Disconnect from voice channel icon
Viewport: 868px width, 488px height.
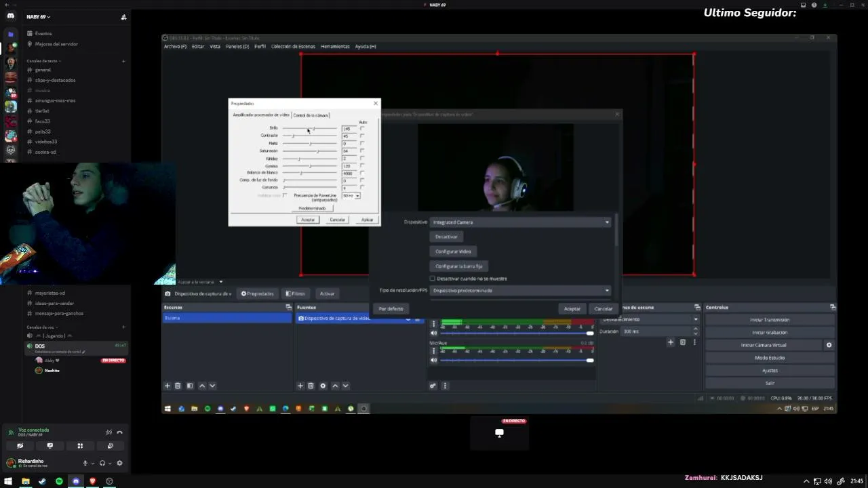pyautogui.click(x=119, y=432)
